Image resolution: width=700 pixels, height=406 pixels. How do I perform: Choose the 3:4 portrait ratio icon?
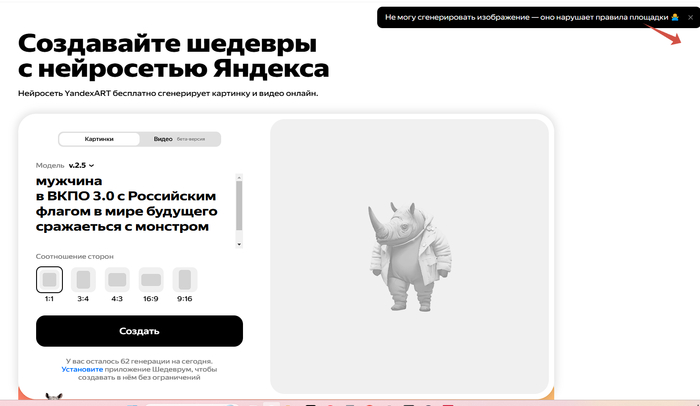(83, 279)
